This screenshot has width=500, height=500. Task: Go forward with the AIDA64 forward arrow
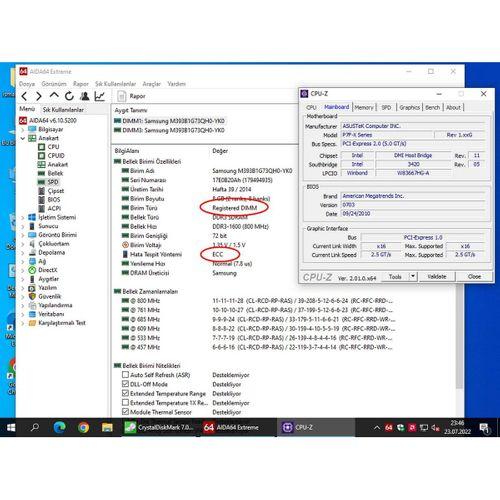pyautogui.click(x=39, y=96)
